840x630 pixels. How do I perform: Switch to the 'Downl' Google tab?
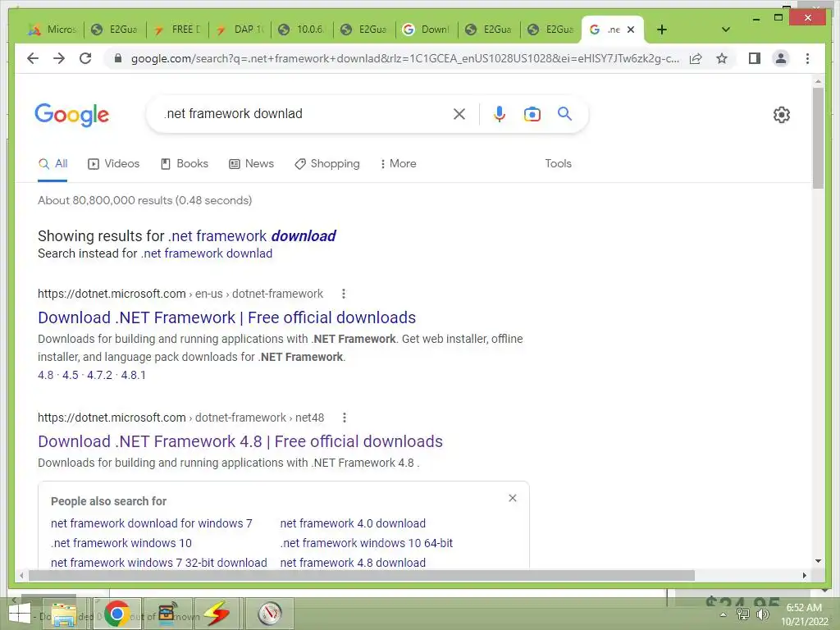[427, 30]
